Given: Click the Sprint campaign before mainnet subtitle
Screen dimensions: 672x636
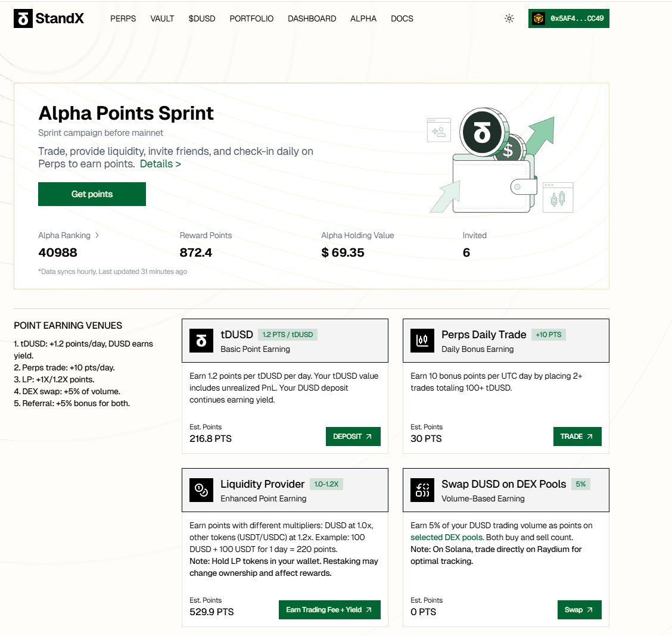Looking at the screenshot, I should 101,133.
